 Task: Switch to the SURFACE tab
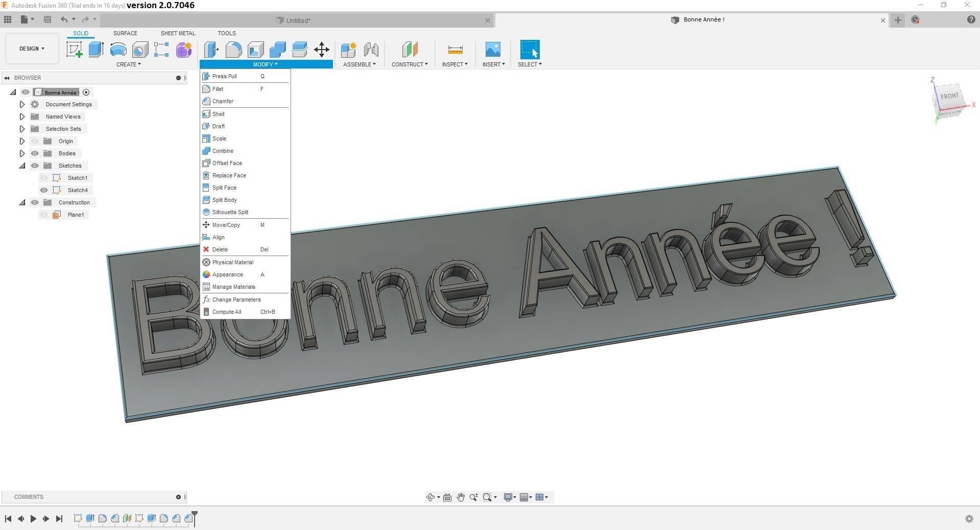point(125,33)
